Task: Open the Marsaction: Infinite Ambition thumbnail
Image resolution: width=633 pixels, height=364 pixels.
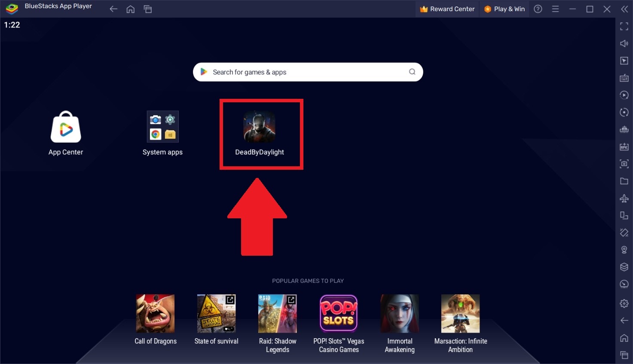Action: [x=461, y=314]
